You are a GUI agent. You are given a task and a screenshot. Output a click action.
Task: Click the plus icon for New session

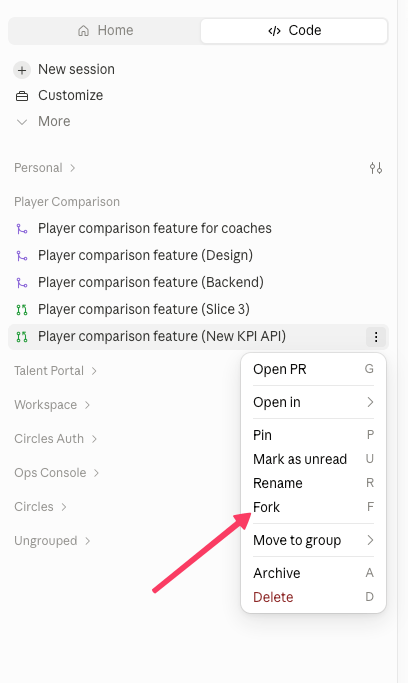click(22, 70)
